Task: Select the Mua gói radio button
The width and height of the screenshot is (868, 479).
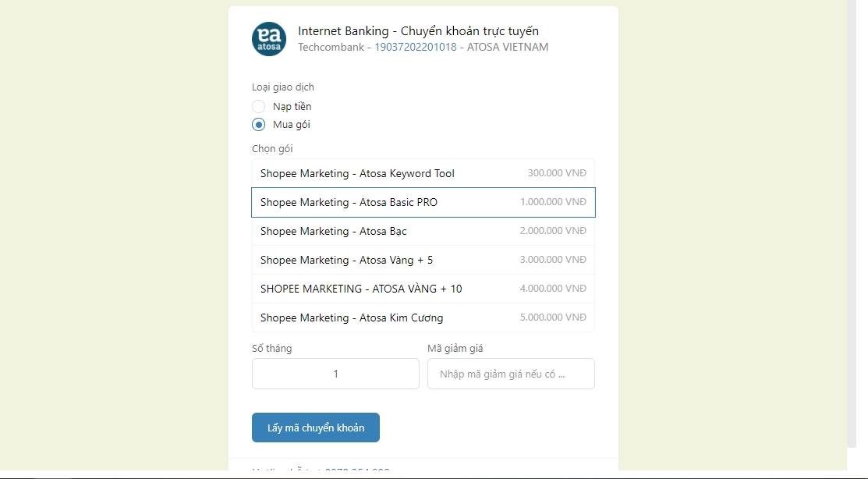Action: pos(259,125)
